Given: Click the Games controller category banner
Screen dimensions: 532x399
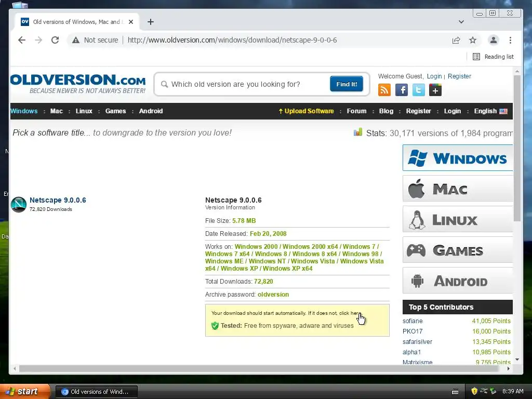Looking at the screenshot, I should pyautogui.click(x=457, y=250).
